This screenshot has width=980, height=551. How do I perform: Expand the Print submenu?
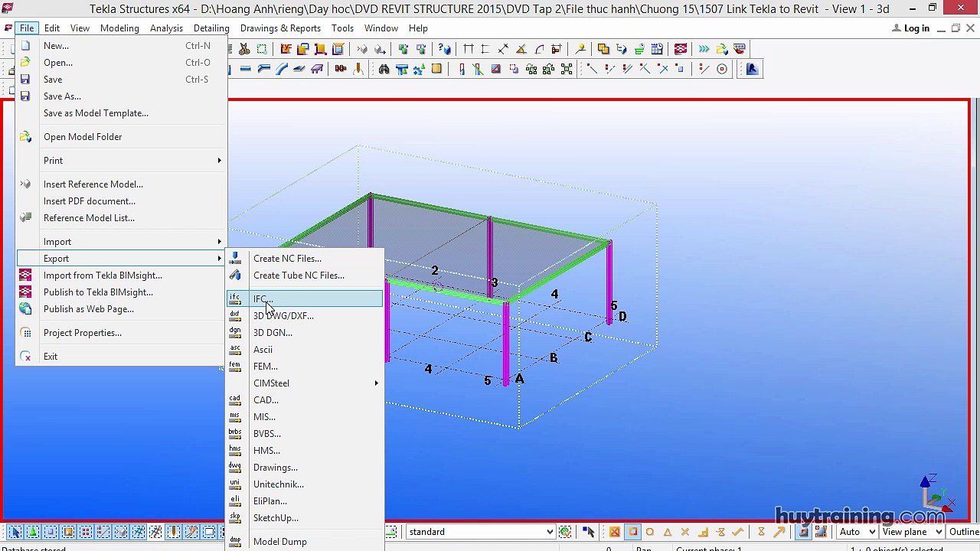121,160
